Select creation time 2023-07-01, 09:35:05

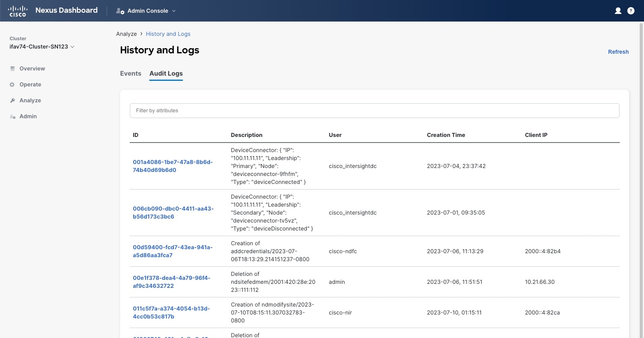(x=456, y=213)
